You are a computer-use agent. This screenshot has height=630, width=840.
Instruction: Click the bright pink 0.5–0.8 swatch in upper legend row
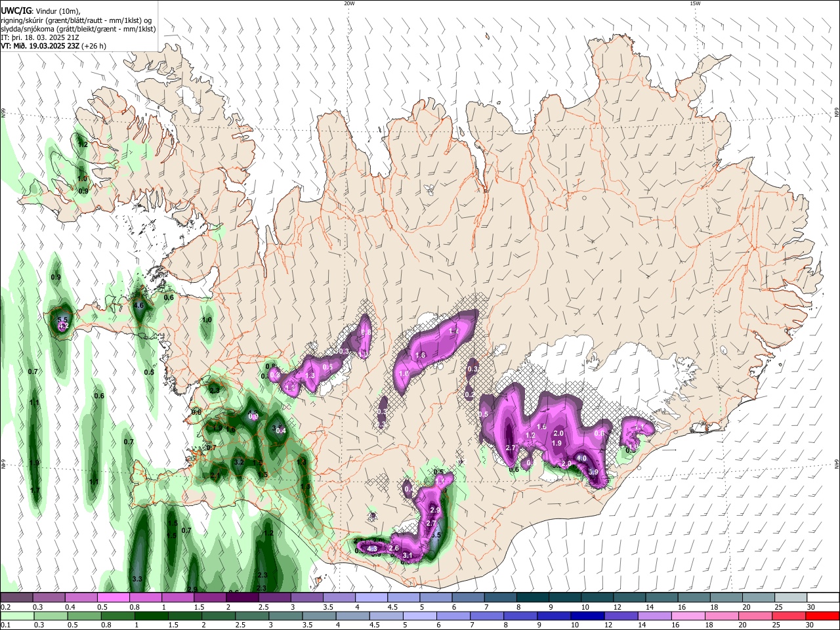pos(114,598)
